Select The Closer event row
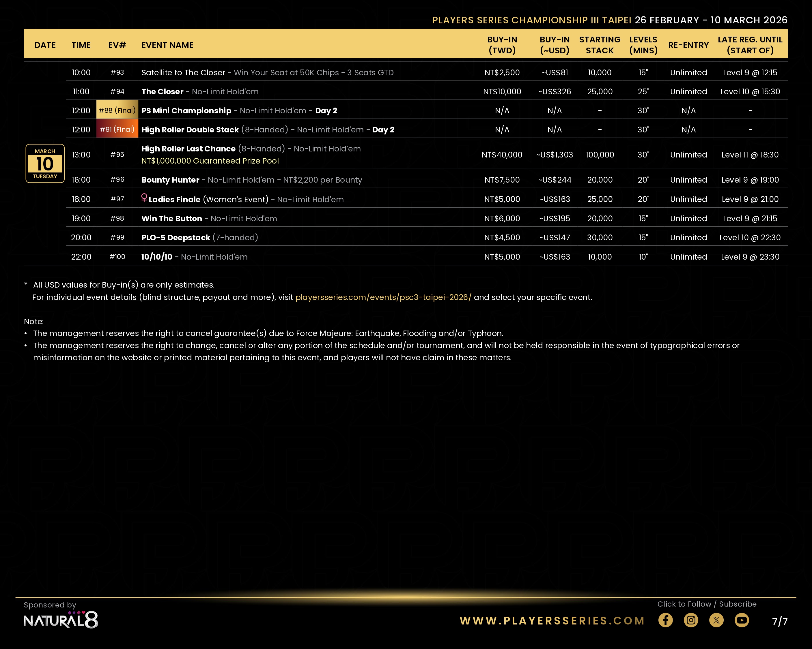The height and width of the screenshot is (649, 812). tap(162, 91)
